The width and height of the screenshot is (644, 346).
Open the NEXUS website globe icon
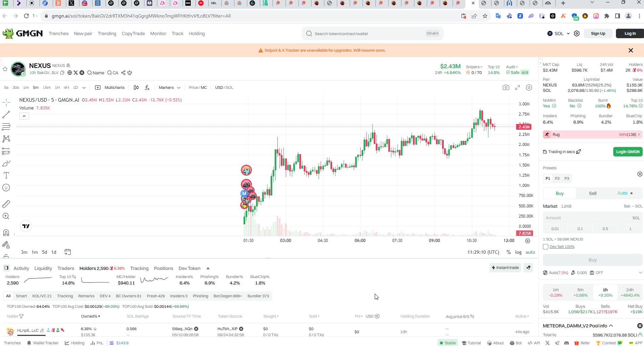point(70,73)
